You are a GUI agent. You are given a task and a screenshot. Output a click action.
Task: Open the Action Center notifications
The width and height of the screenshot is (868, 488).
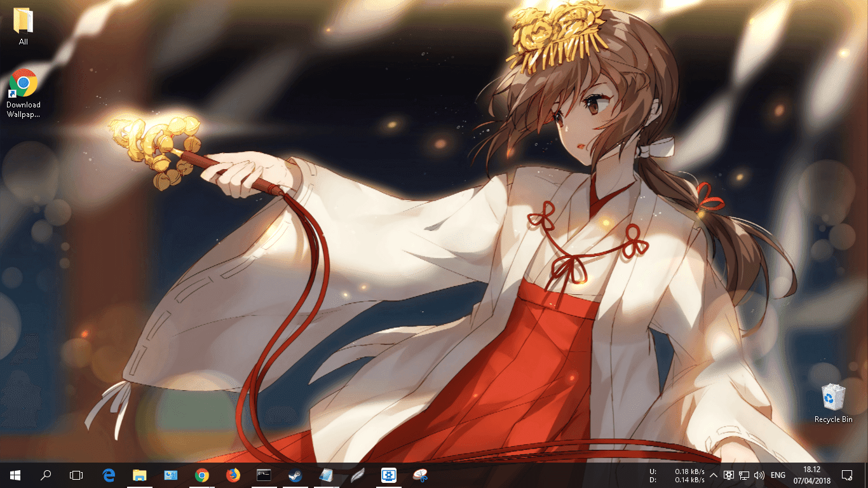coord(847,475)
